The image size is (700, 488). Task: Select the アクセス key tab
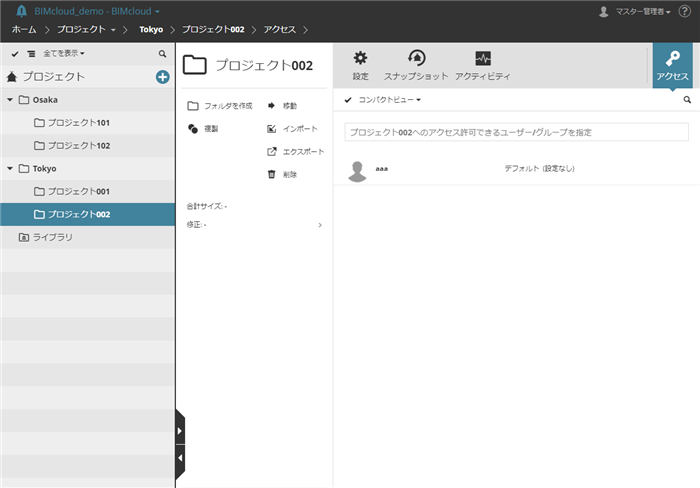[672, 65]
